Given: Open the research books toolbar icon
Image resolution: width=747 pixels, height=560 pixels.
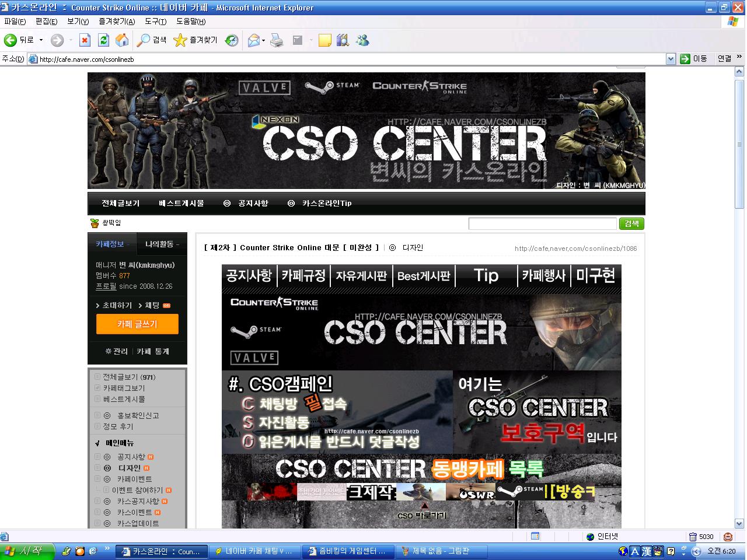Looking at the screenshot, I should tap(343, 40).
